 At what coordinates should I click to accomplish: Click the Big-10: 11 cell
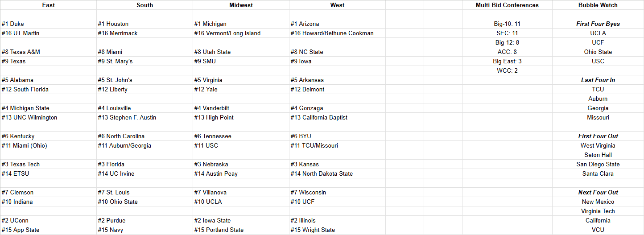[x=507, y=24]
